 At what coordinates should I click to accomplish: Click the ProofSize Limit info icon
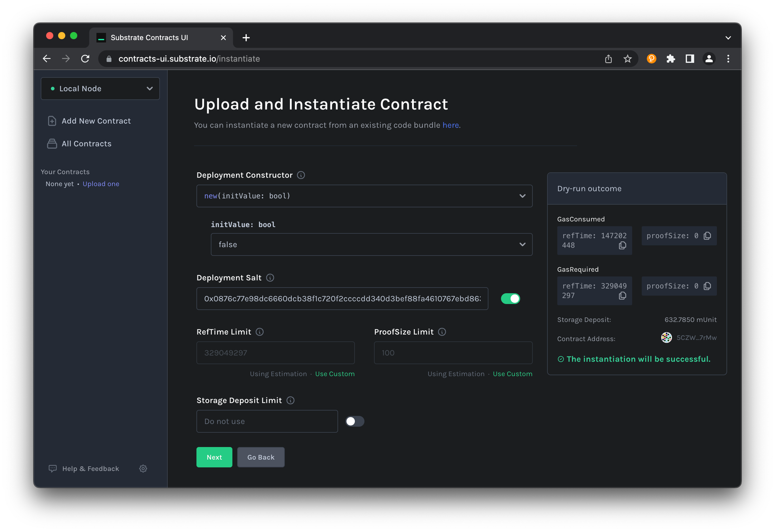click(x=442, y=332)
